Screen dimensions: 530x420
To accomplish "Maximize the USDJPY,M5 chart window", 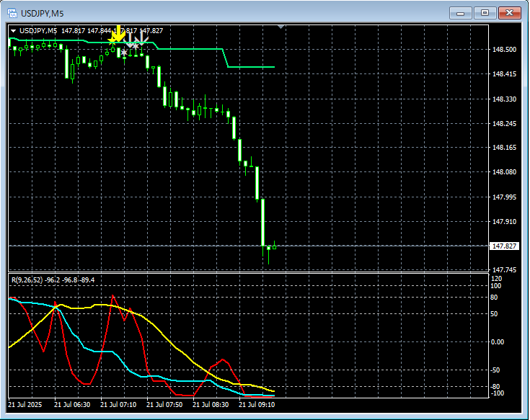I will point(485,12).
